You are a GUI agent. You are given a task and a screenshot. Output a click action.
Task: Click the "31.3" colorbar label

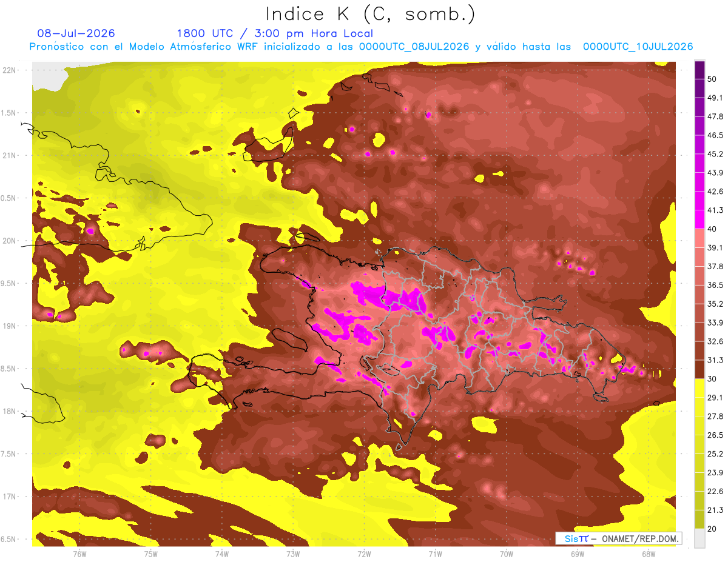715,360
